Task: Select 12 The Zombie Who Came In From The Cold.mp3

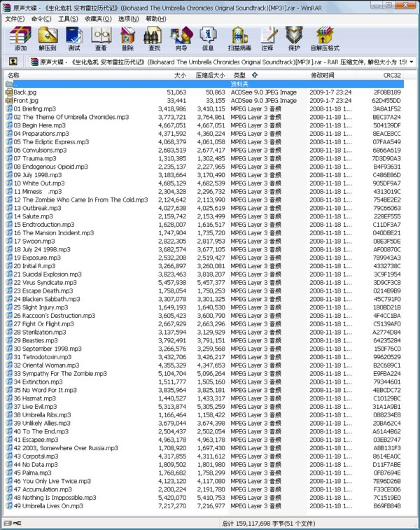Action: pos(80,200)
